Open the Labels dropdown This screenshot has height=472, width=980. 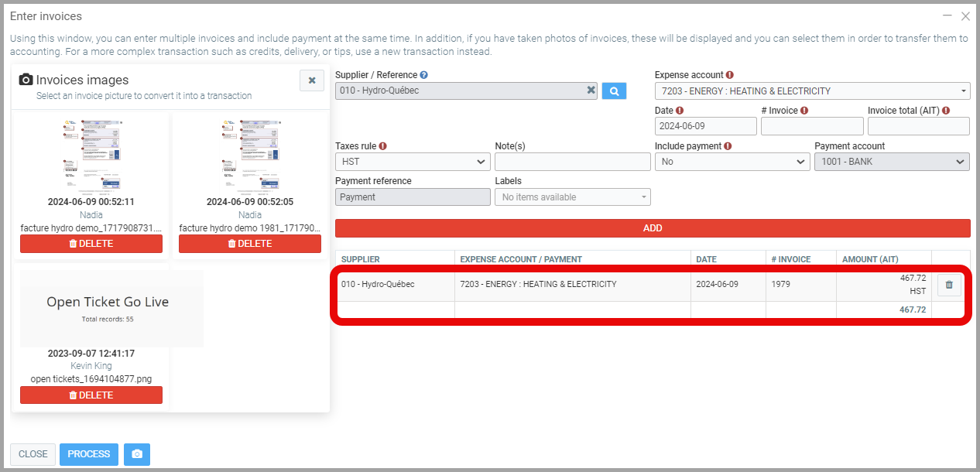coord(572,197)
